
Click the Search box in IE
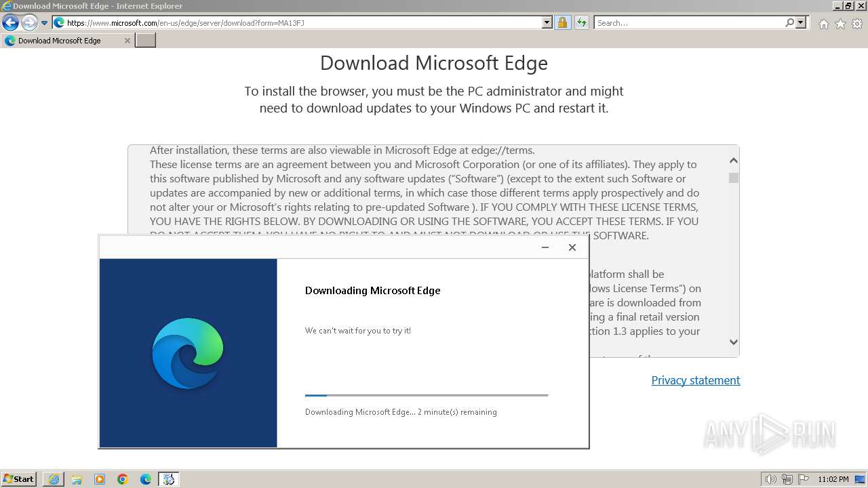689,22
